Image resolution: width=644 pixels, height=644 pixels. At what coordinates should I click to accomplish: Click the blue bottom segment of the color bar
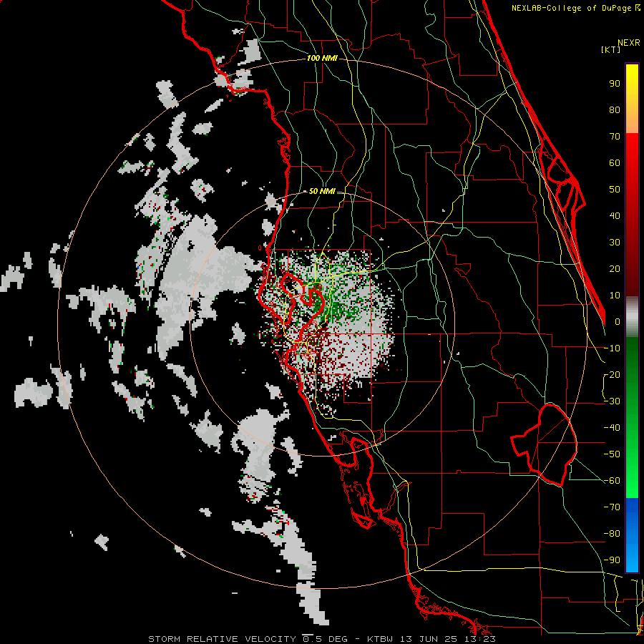tap(632, 535)
